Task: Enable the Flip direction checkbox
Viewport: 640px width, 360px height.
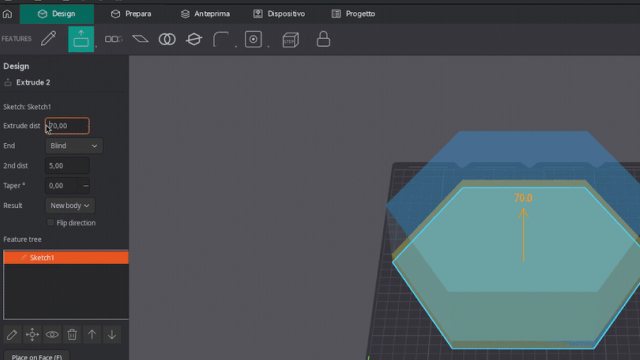Action: point(51,223)
